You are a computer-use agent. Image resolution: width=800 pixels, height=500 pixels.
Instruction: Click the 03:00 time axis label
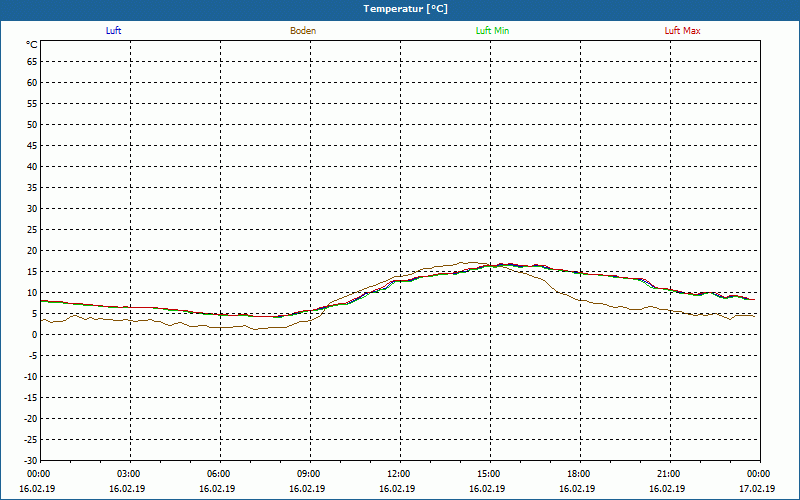[129, 474]
